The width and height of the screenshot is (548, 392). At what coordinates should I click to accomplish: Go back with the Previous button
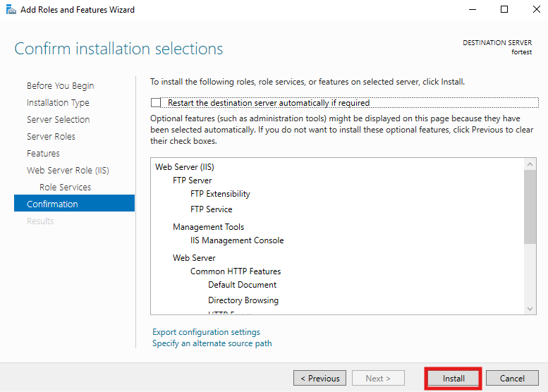(319, 379)
